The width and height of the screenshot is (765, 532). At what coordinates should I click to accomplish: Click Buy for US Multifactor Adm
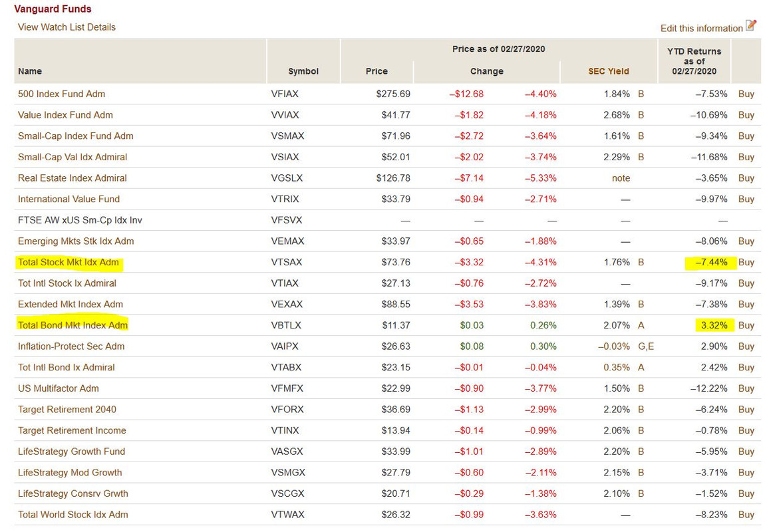(x=746, y=388)
